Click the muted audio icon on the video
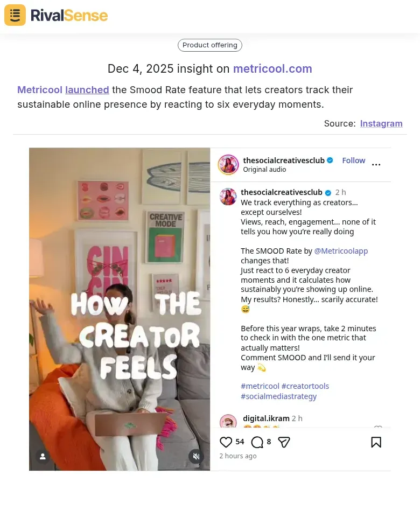This screenshot has height=517, width=420. click(x=196, y=456)
